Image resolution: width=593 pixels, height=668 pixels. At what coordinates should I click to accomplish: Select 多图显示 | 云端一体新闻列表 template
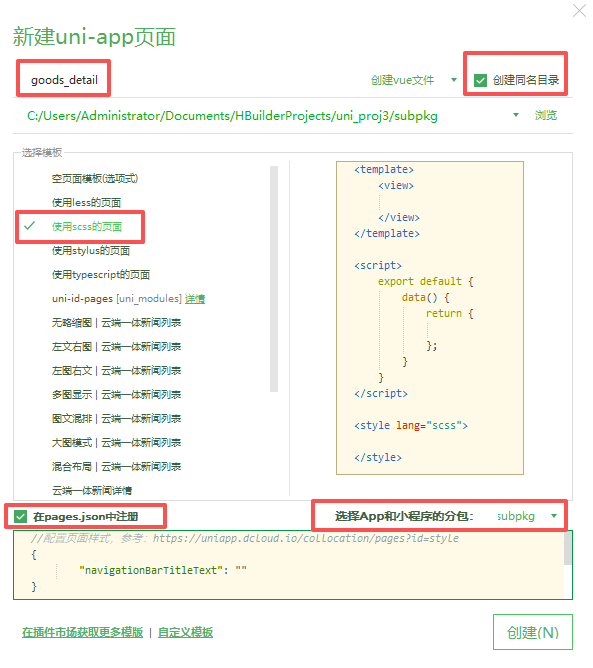click(x=116, y=395)
